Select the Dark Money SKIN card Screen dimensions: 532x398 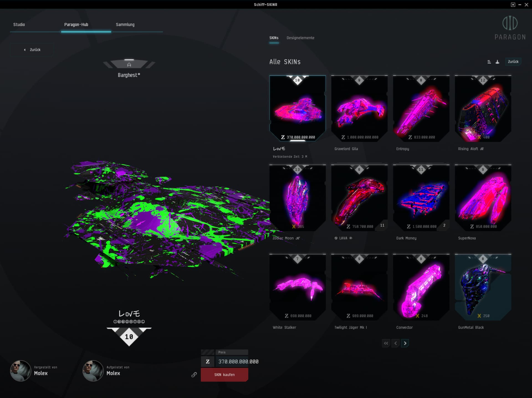coord(421,198)
